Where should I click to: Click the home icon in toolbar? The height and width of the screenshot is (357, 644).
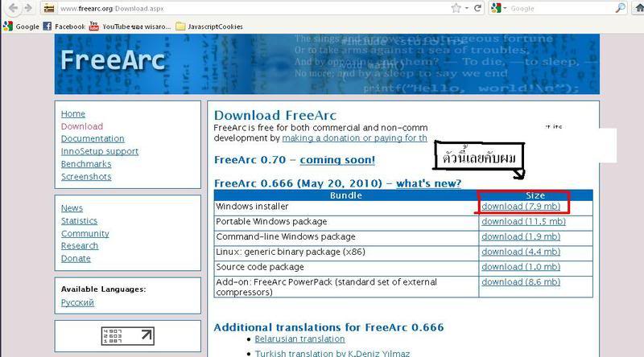click(x=639, y=8)
